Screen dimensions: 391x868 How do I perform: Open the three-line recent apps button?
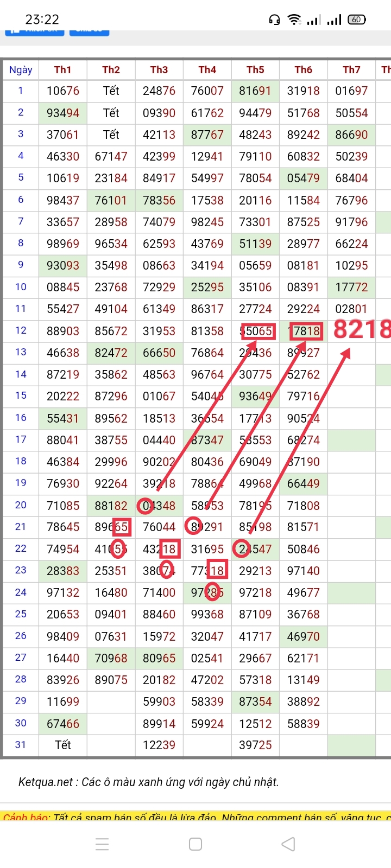(x=102, y=844)
